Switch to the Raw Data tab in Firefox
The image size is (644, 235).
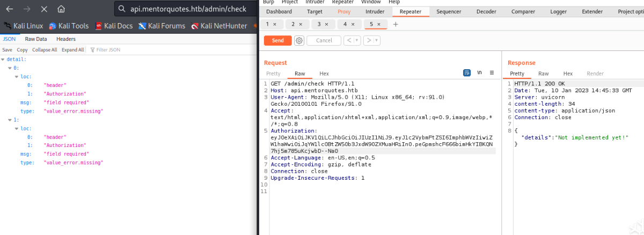tap(36, 39)
